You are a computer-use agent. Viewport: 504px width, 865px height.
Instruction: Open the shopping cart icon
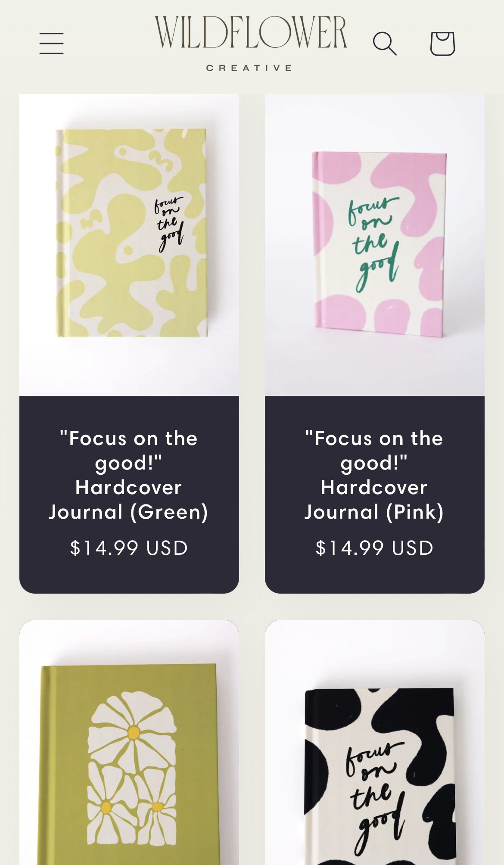coord(442,43)
